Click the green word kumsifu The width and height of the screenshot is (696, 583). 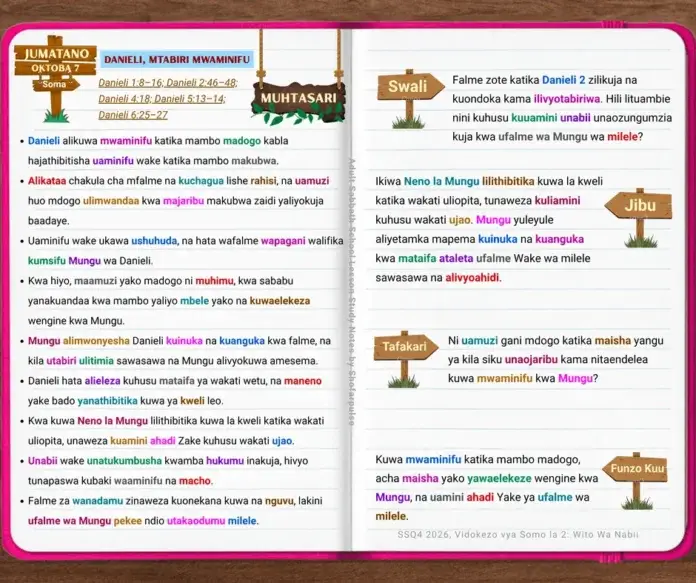(47, 261)
